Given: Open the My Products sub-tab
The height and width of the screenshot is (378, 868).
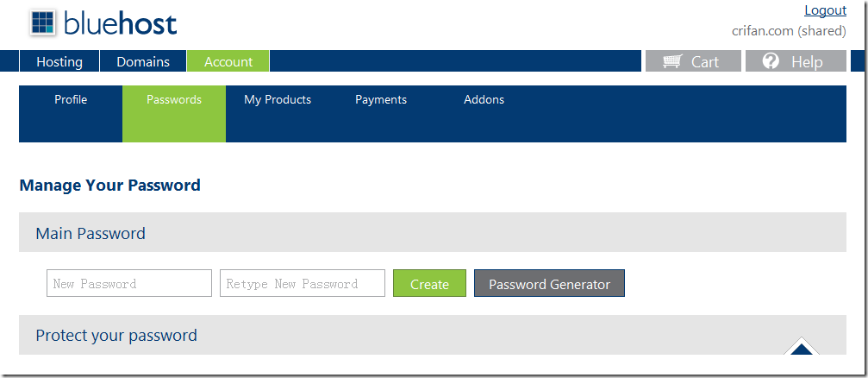Looking at the screenshot, I should coord(278,100).
